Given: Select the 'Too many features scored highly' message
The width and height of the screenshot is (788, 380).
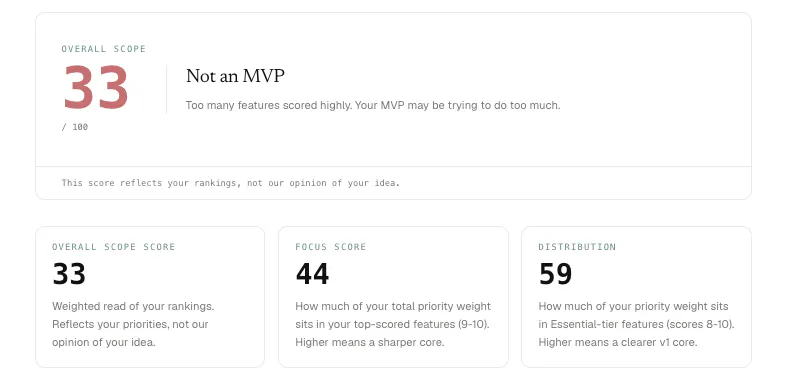Looking at the screenshot, I should (x=372, y=106).
